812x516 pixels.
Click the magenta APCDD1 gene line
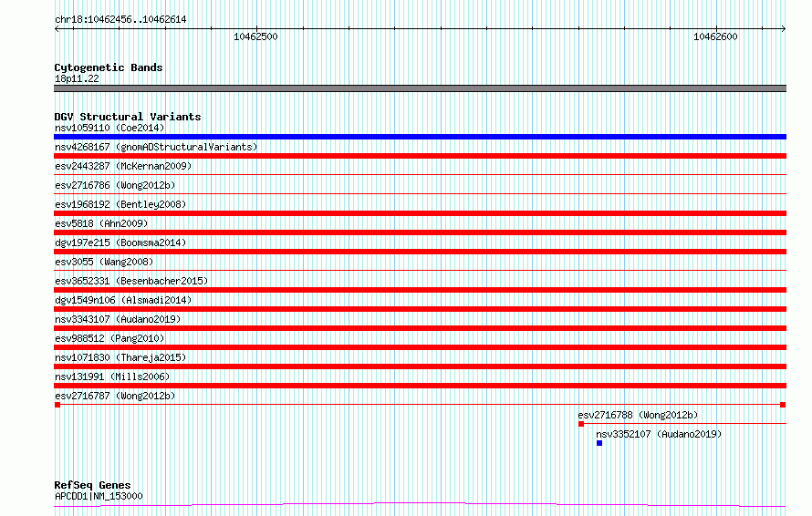pos(420,505)
